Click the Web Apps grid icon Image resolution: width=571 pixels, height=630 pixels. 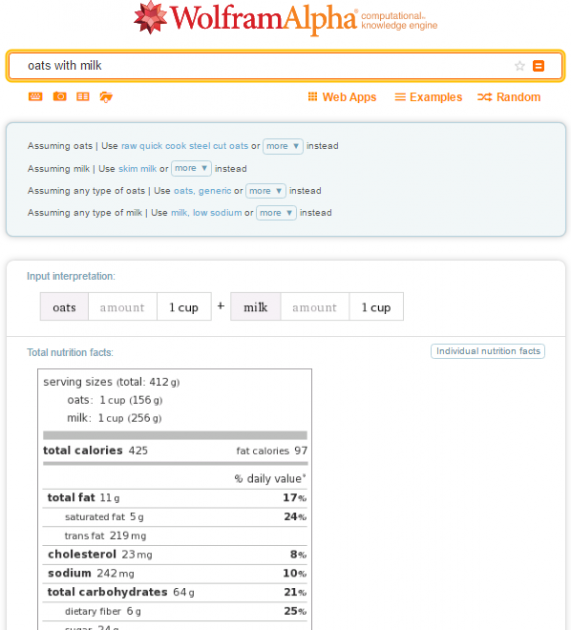[x=313, y=96]
